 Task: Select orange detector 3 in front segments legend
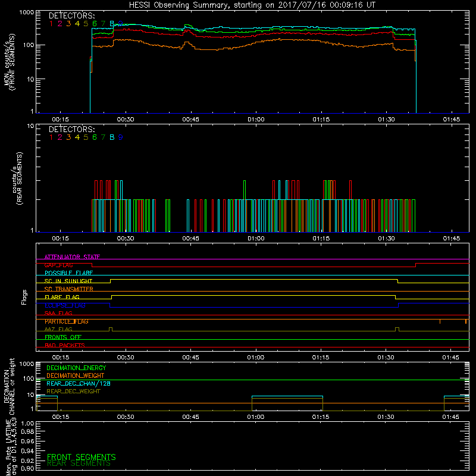(x=68, y=24)
